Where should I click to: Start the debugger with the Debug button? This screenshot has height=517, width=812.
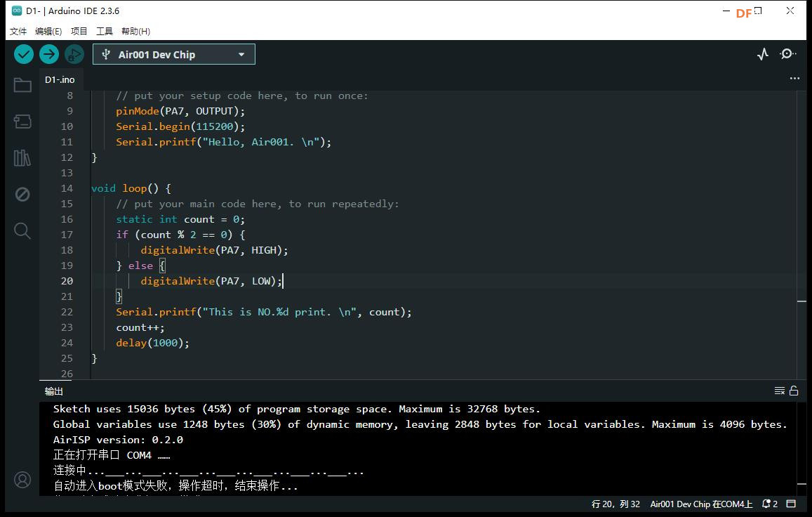pos(74,54)
